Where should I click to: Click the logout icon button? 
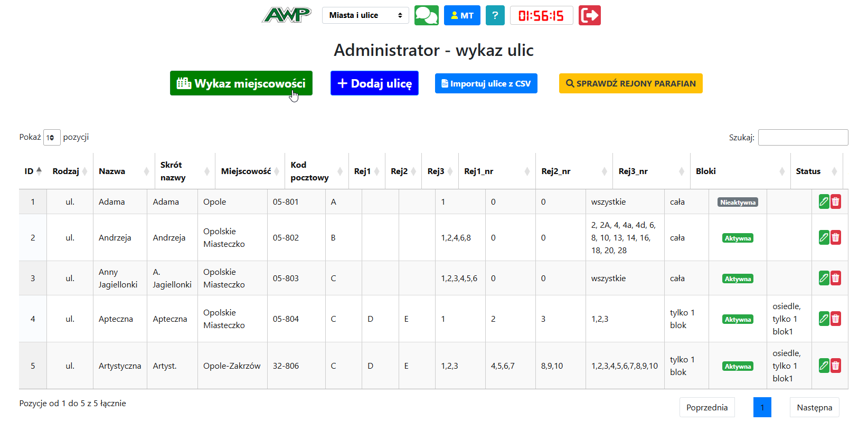pos(589,15)
